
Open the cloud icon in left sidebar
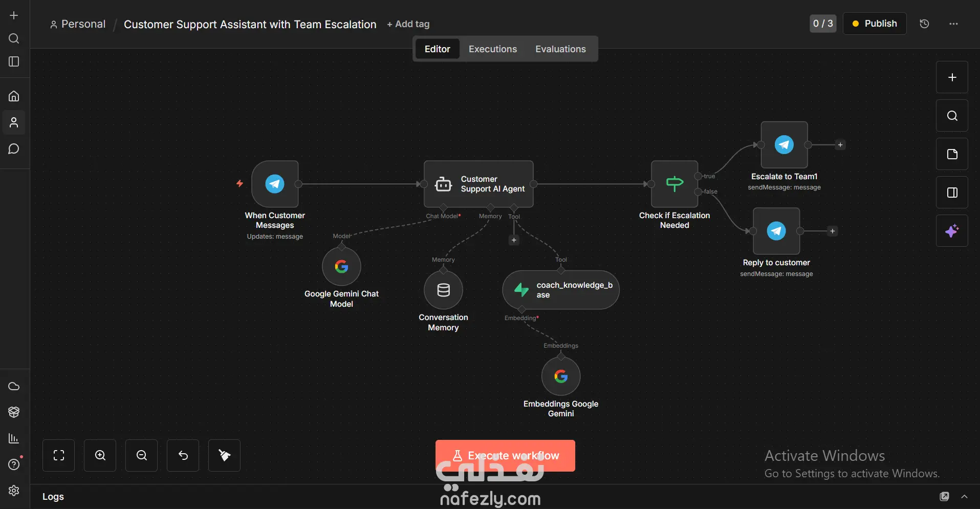point(14,386)
